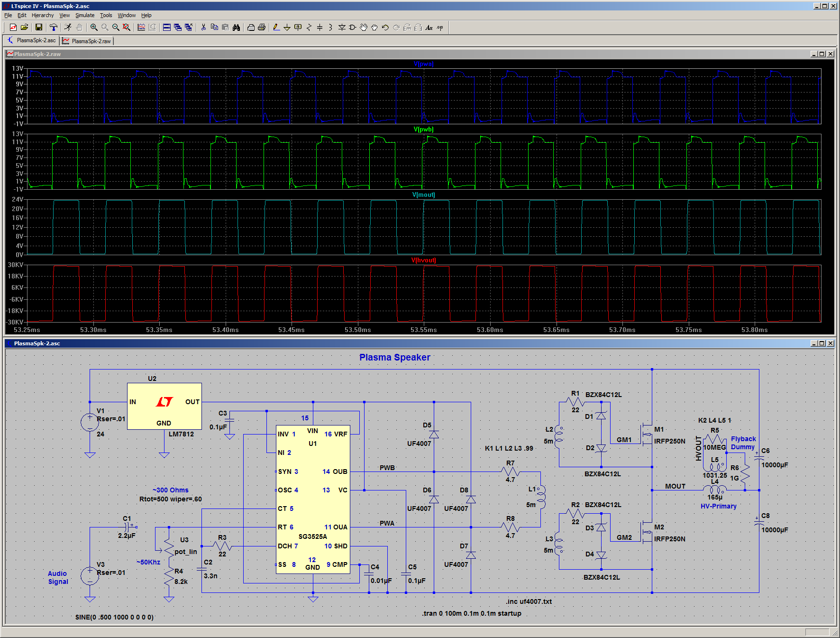Screen dimensions: 840x638
Task: Click the V(pwb) trace label
Action: [423, 129]
